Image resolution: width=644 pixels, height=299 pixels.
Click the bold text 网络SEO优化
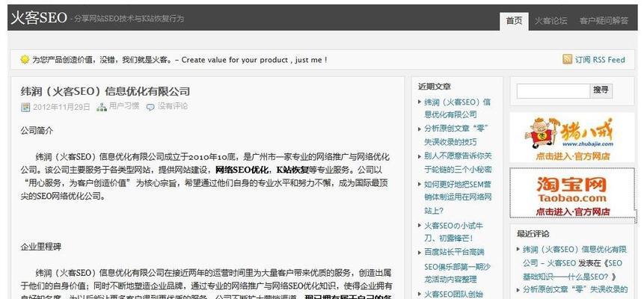coord(242,170)
